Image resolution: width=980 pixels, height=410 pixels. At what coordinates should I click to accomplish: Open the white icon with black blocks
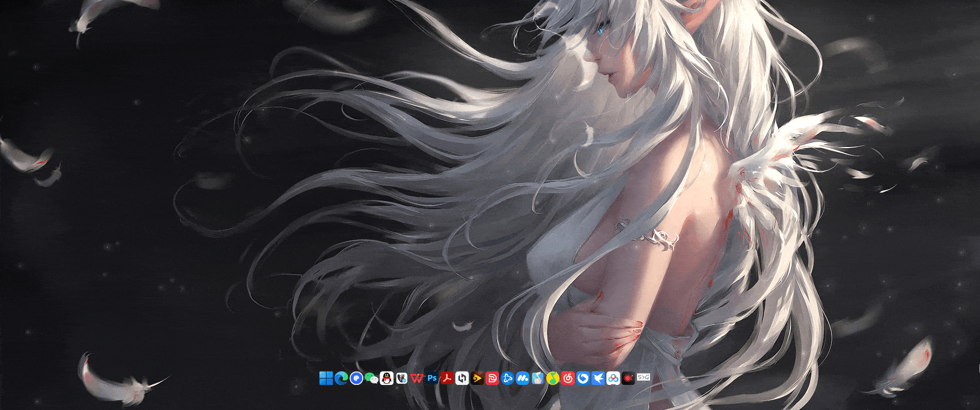point(462,378)
